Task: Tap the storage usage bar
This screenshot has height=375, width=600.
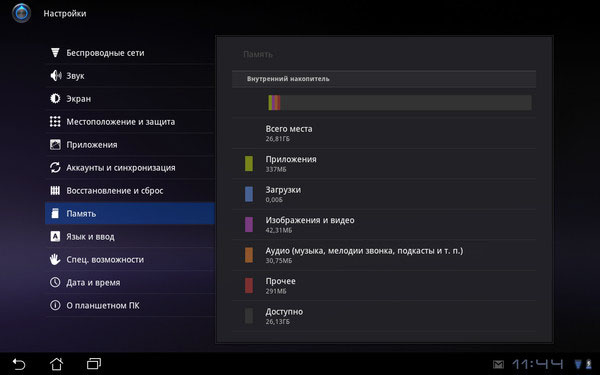Action: pyautogui.click(x=399, y=103)
